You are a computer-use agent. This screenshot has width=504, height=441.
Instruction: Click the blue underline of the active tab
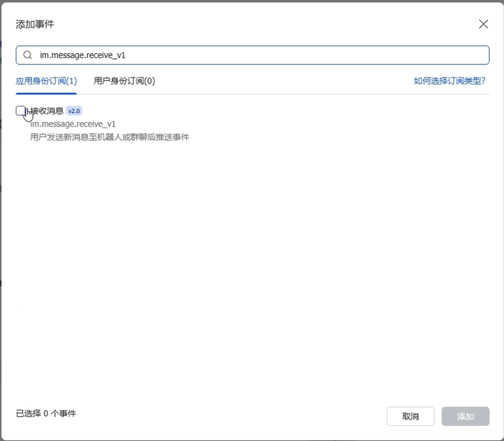46,92
